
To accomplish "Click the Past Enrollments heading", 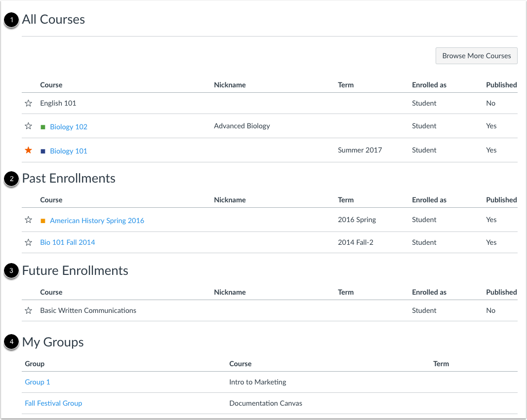I will [69, 178].
